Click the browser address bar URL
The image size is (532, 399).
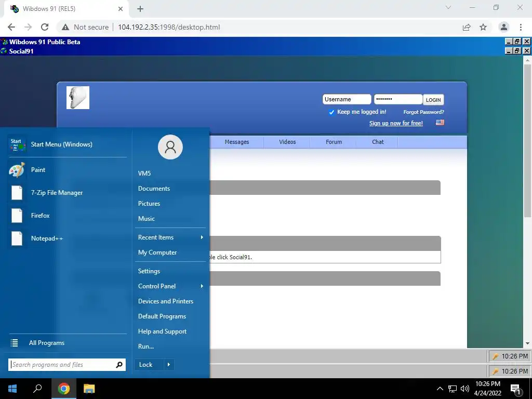pos(169,27)
